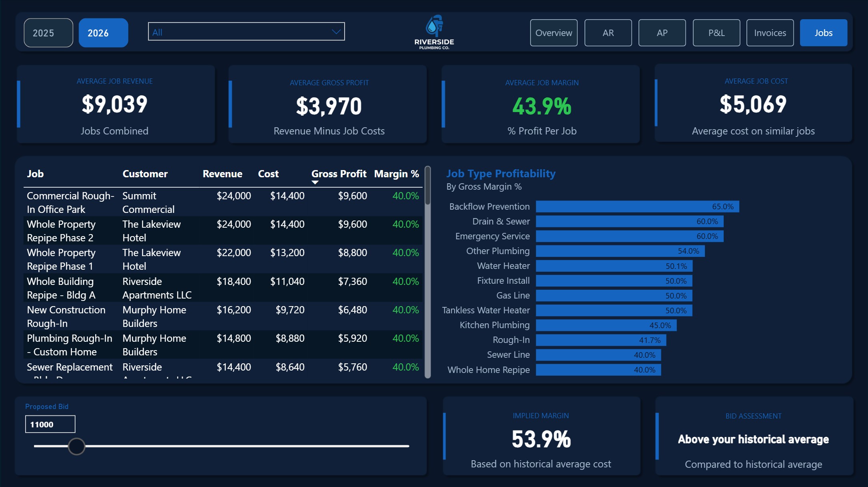The width and height of the screenshot is (868, 487).
Task: Open the All filter dropdown
Action: 246,32
